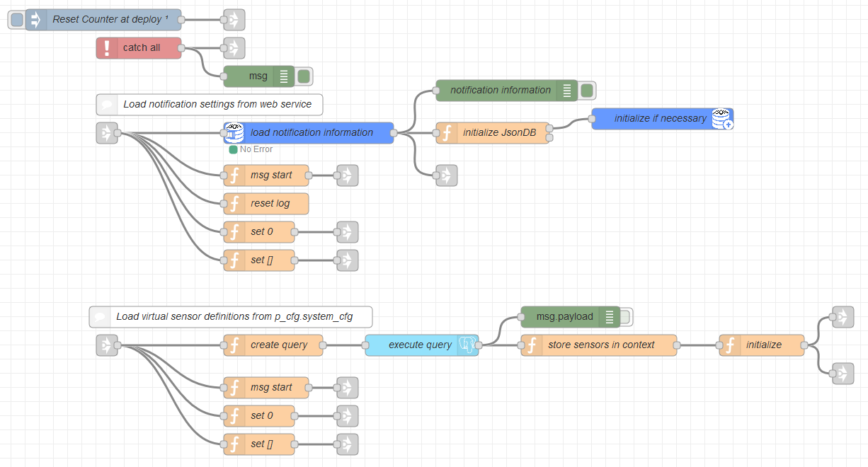Select the execute query postgres node
Screen dimensions: 868x467
pyautogui.click(x=420, y=345)
